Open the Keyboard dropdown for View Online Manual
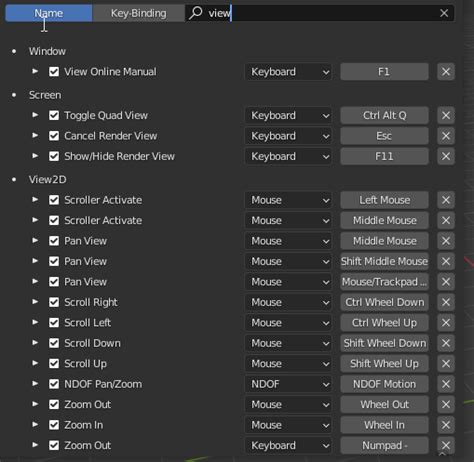This screenshot has height=462, width=474. click(288, 72)
